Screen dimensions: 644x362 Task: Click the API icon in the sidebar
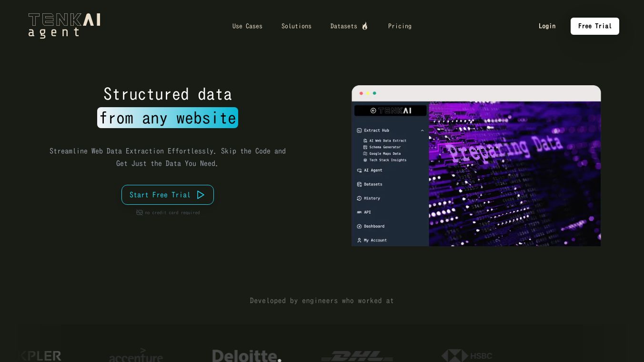[x=359, y=212]
